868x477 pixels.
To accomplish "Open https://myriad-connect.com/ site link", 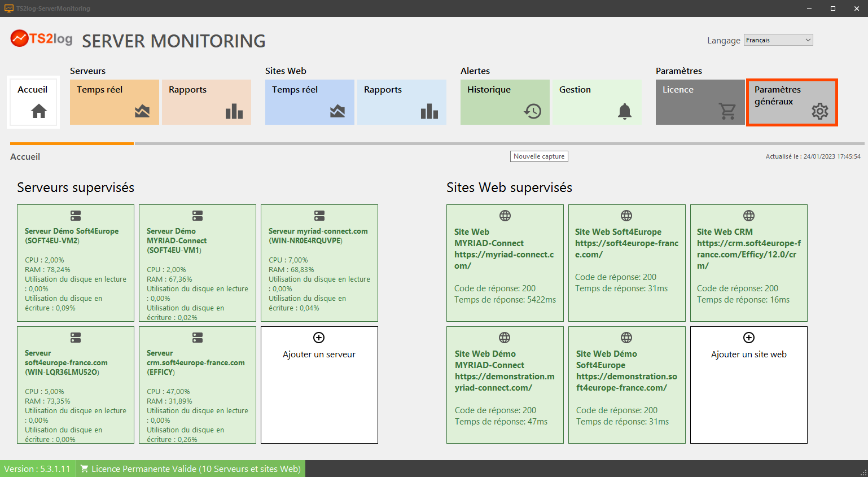I will coord(504,260).
